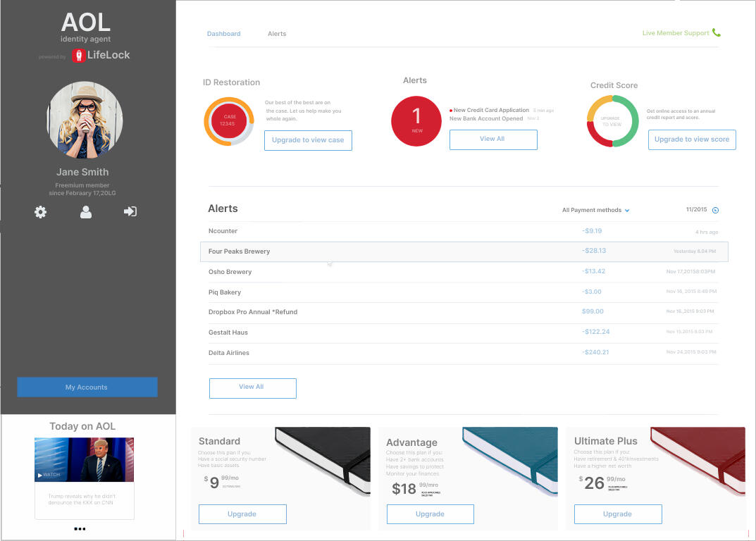Image resolution: width=756 pixels, height=541 pixels.
Task: Select the Four Peaks Brewery row
Action: [464, 251]
